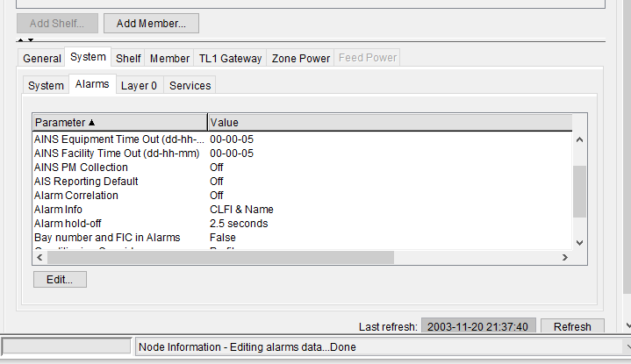Show the Zone Power tab
This screenshot has width=631, height=364.
(301, 58)
